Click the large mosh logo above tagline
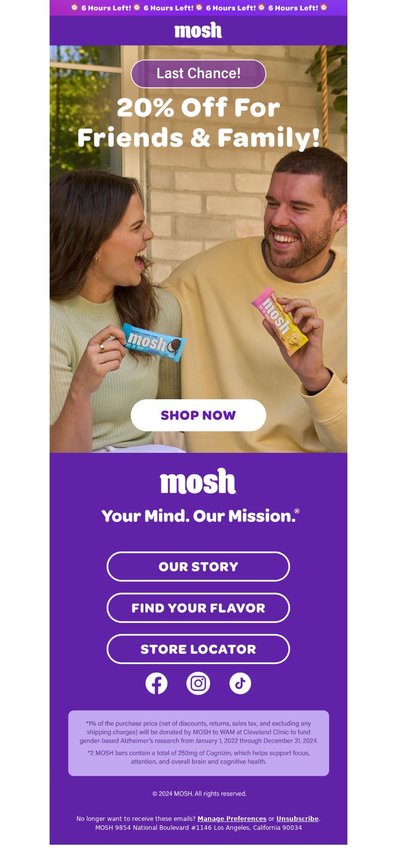Image resolution: width=397 pixels, height=868 pixels. 198,481
